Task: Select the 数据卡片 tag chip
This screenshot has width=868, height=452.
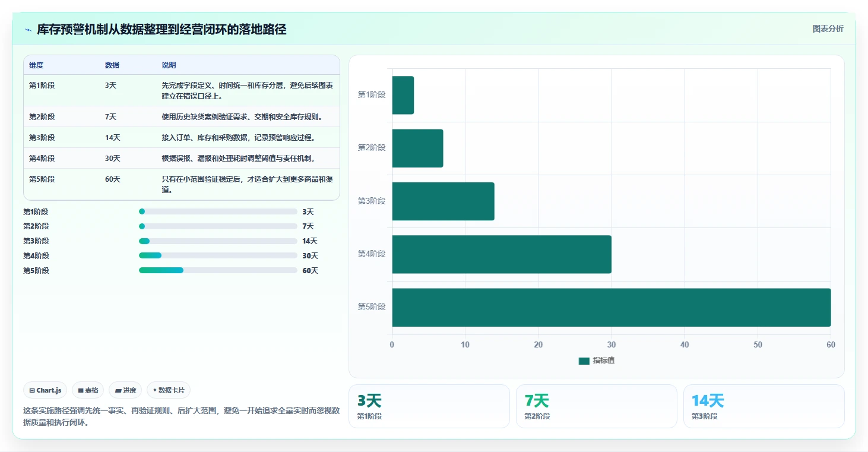Action: [169, 390]
